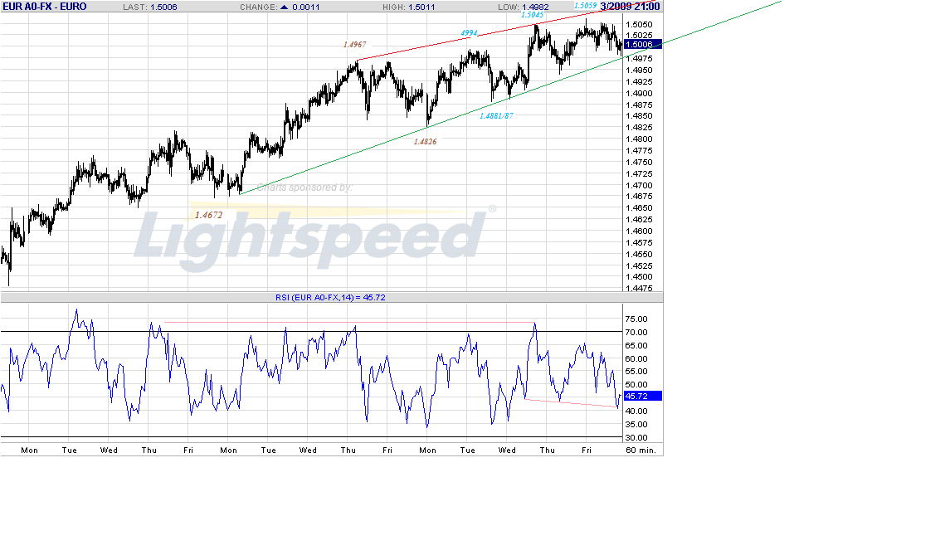Click the 70.00 RSI axis label
The height and width of the screenshot is (560, 945).
pyautogui.click(x=636, y=333)
